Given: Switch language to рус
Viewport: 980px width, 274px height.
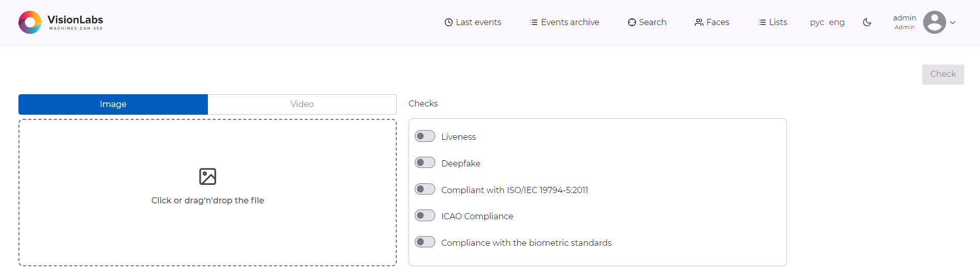Looking at the screenshot, I should [817, 23].
